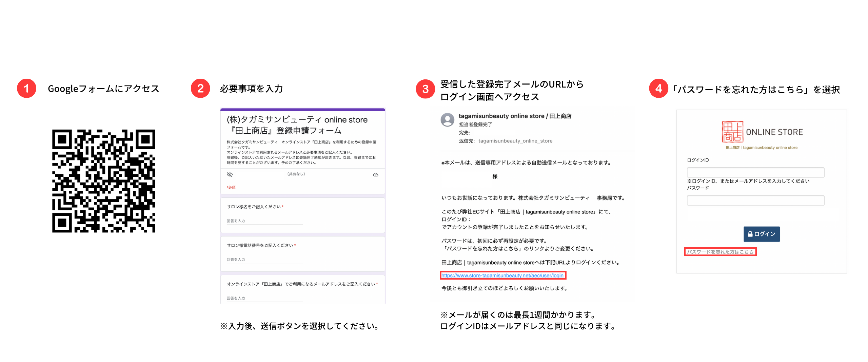Click the *必須 required note
This screenshot has width=868, height=362.
point(231,187)
